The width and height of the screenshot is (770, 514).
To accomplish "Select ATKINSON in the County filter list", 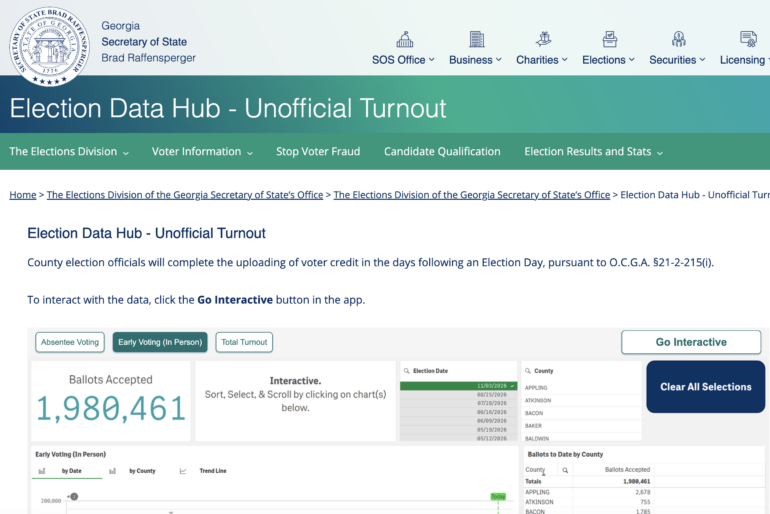I will point(581,401).
